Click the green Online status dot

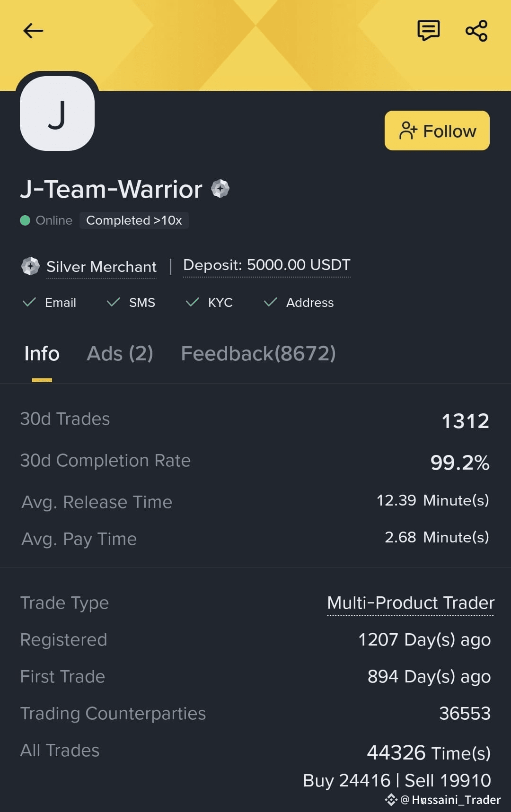[25, 220]
